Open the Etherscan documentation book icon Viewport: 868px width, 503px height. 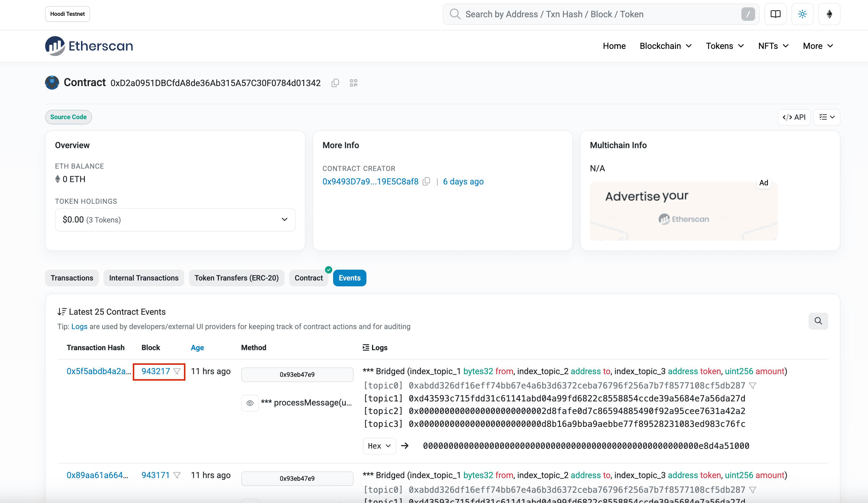pyautogui.click(x=775, y=14)
